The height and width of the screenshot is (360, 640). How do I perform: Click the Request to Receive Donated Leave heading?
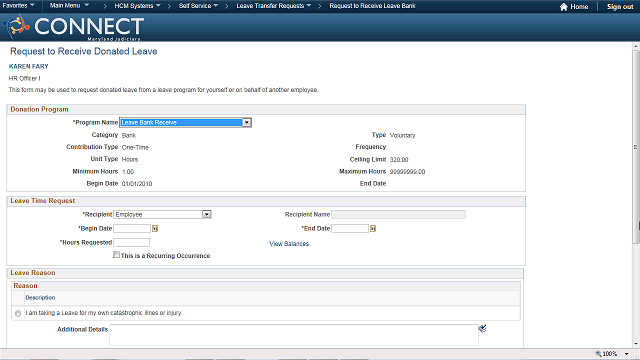84,51
